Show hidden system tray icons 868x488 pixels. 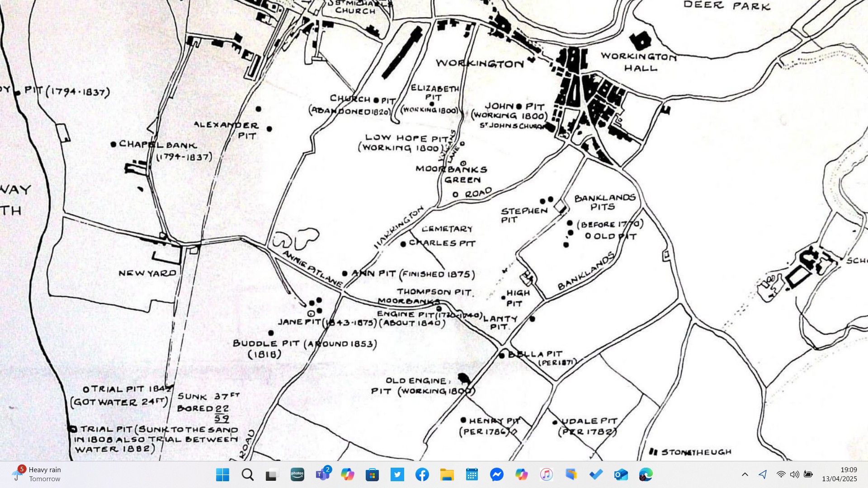[x=745, y=474]
